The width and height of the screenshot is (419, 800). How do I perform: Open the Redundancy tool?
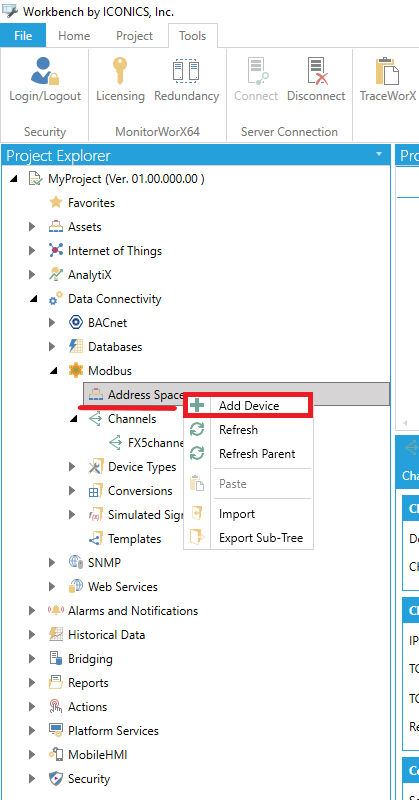click(186, 71)
